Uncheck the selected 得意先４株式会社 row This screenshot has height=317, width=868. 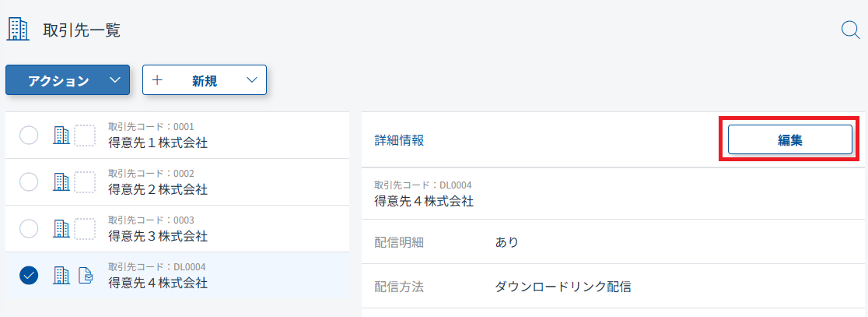click(29, 276)
